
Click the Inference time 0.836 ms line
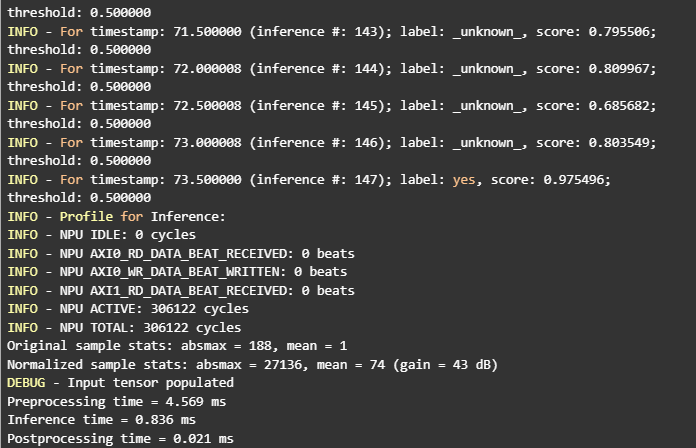tap(102, 420)
